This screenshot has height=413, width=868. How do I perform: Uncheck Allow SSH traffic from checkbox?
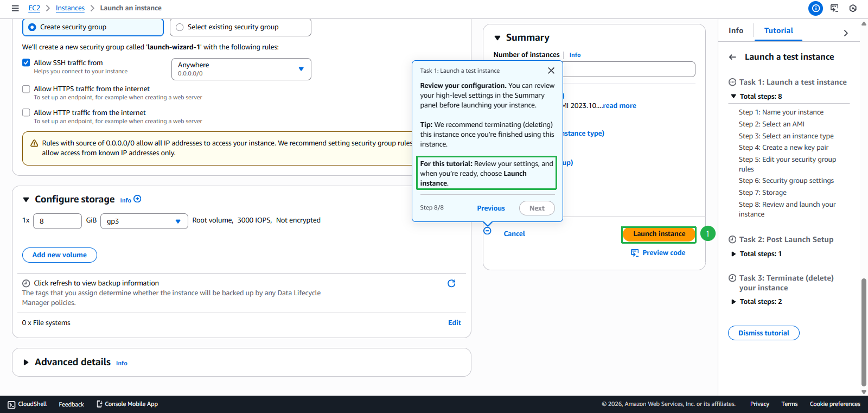click(x=26, y=63)
